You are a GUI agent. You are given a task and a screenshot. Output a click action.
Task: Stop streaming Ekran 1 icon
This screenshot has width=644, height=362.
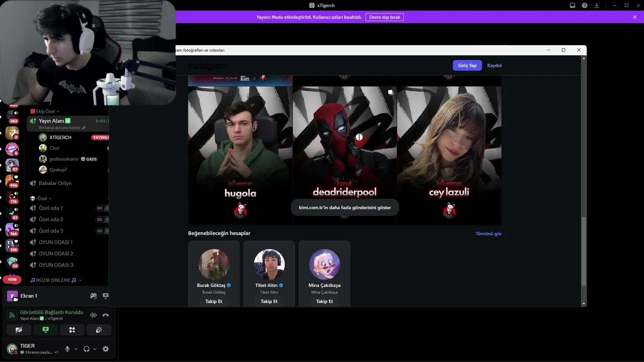[106, 296]
